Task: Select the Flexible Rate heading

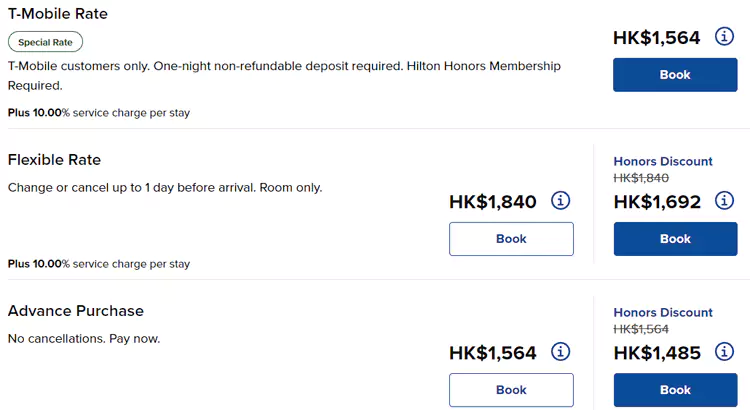Action: click(x=54, y=160)
